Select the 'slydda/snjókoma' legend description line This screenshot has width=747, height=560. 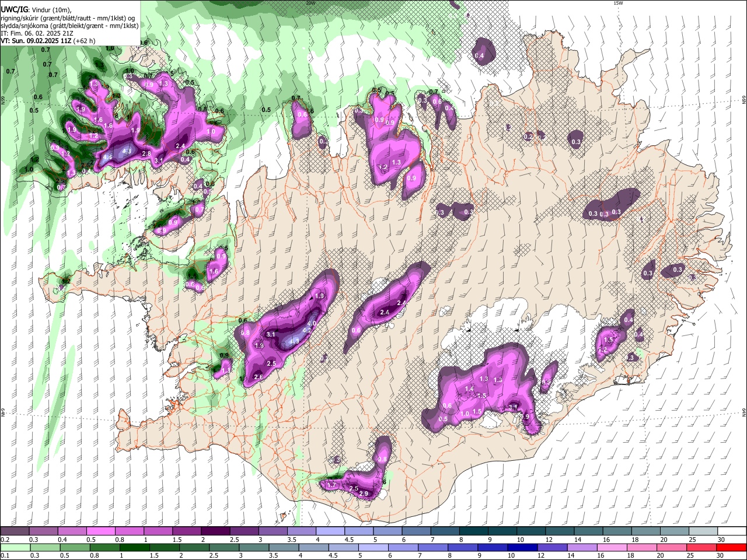click(69, 26)
